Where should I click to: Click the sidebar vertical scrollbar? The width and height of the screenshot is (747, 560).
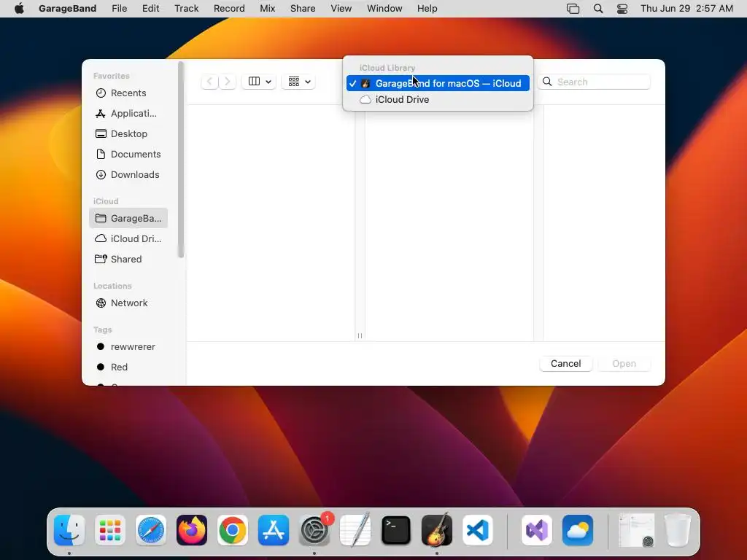click(181, 160)
